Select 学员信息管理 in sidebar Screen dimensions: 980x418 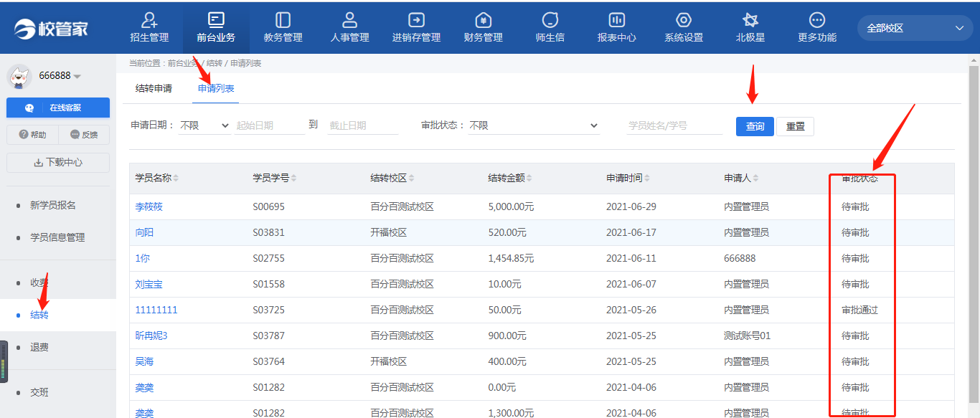58,237
